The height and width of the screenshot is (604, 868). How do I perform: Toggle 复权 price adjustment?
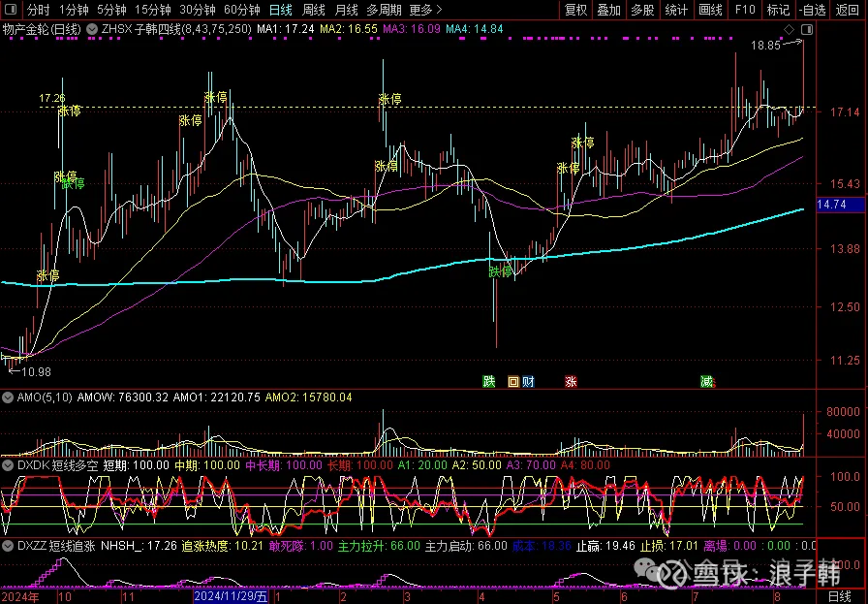575,10
